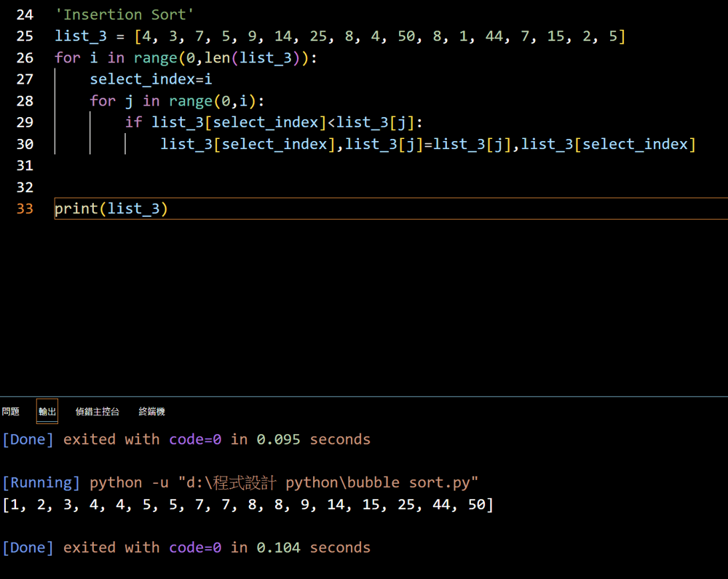
Task: Open the 偵錯主控台 debug console tab
Action: (x=98, y=412)
